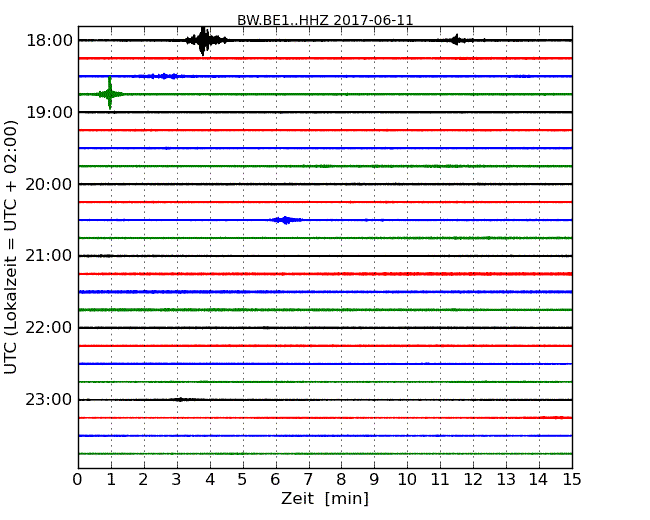Click the UTC Lokalzeit vertical axis label

(11, 248)
